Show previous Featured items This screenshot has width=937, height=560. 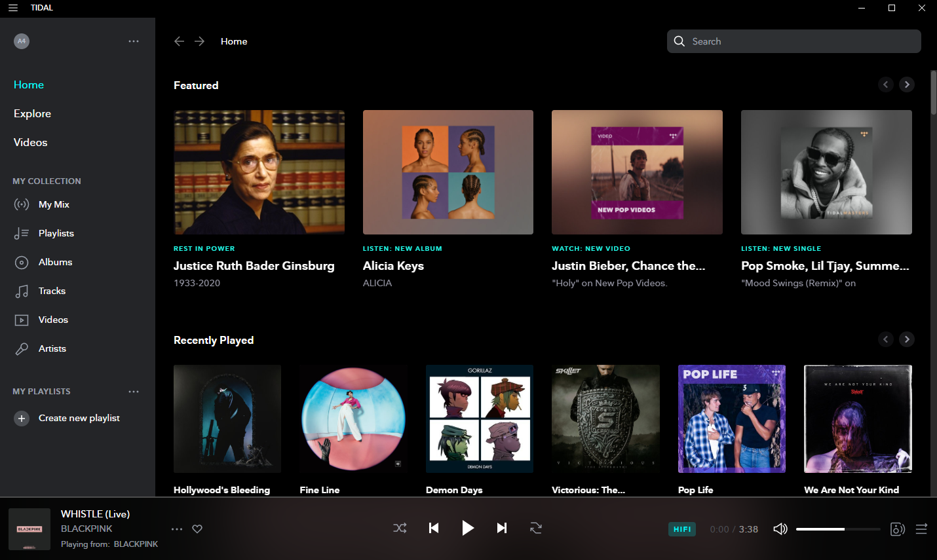point(886,84)
